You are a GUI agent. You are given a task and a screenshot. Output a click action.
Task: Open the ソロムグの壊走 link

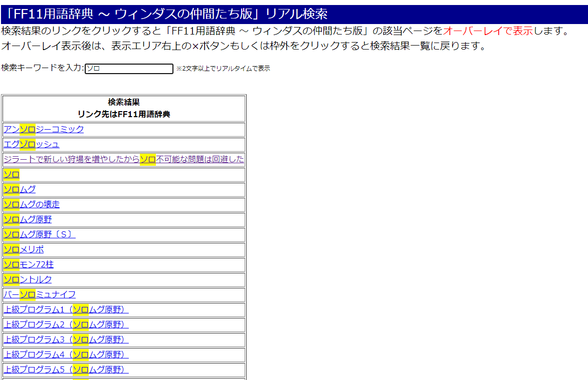32,204
